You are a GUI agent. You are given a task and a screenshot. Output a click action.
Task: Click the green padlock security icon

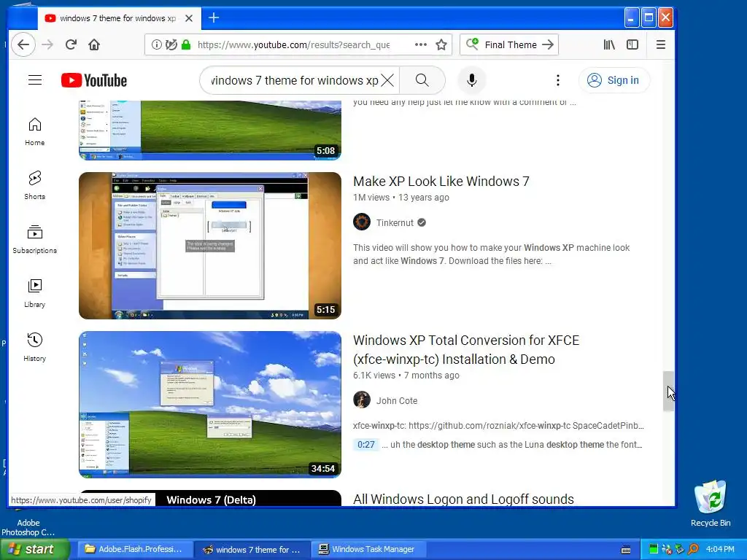click(x=186, y=44)
